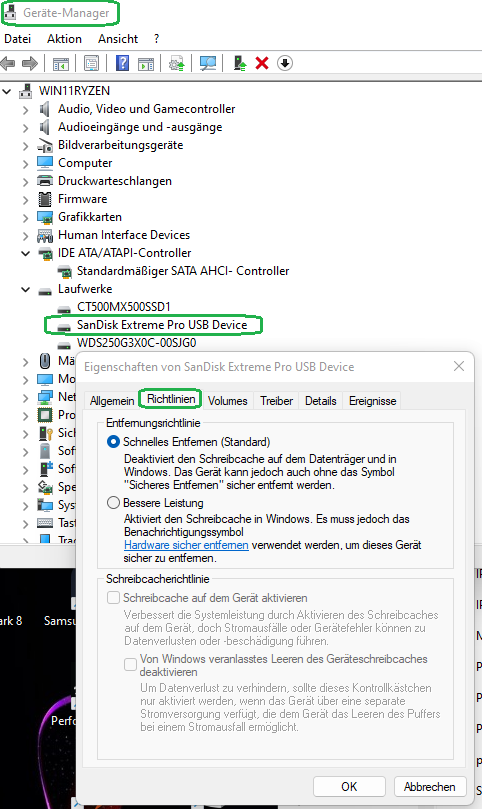This screenshot has width=482, height=809.
Task: Select the Druckwarteschlangen printer icon
Action: [x=45, y=181]
